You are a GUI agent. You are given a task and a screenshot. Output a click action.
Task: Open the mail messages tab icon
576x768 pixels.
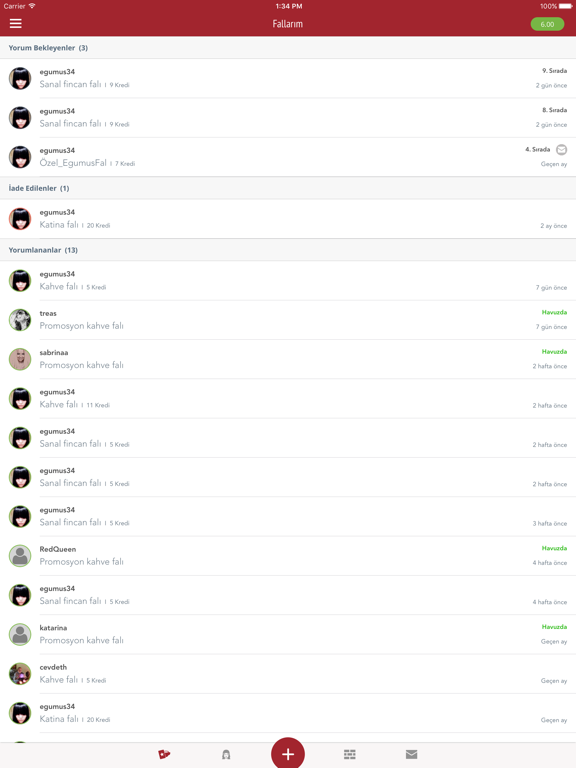pyautogui.click(x=411, y=754)
